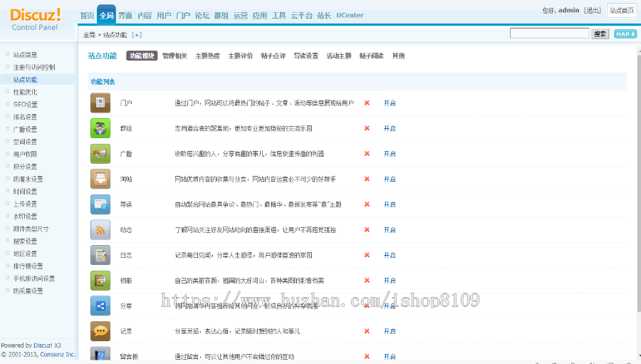
Task: Click the red X status for 记录
Action: pos(367,331)
